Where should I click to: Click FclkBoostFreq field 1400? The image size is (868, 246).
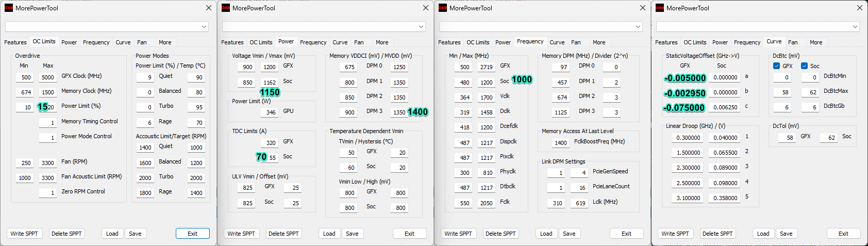pyautogui.click(x=561, y=143)
